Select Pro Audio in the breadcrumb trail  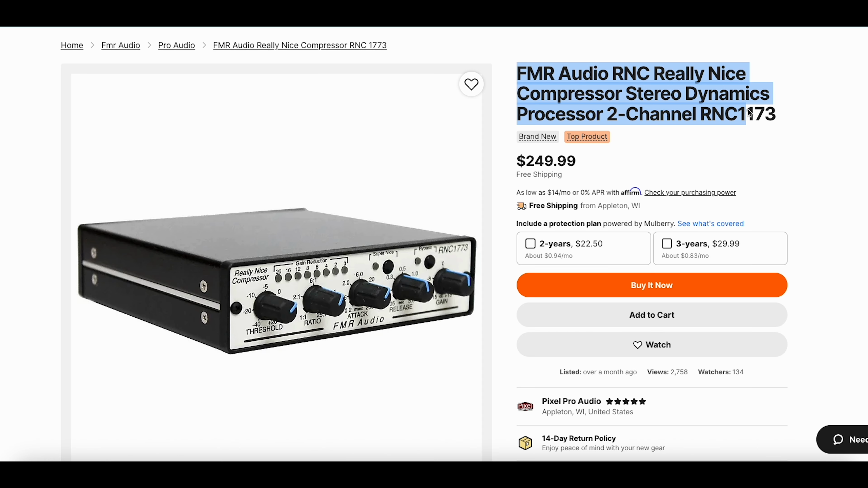pos(176,45)
